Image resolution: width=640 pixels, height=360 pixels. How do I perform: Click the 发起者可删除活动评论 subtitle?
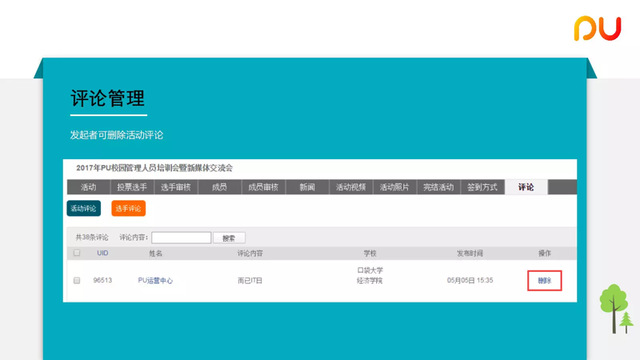click(116, 135)
